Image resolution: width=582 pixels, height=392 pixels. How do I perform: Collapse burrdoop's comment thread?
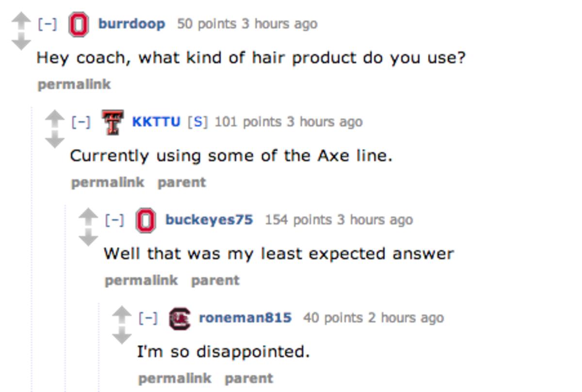point(47,24)
